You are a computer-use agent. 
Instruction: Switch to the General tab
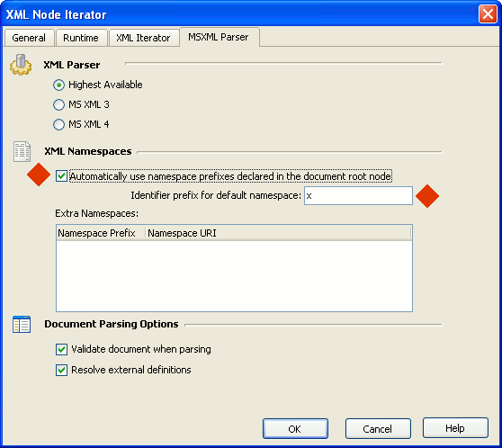[x=29, y=38]
